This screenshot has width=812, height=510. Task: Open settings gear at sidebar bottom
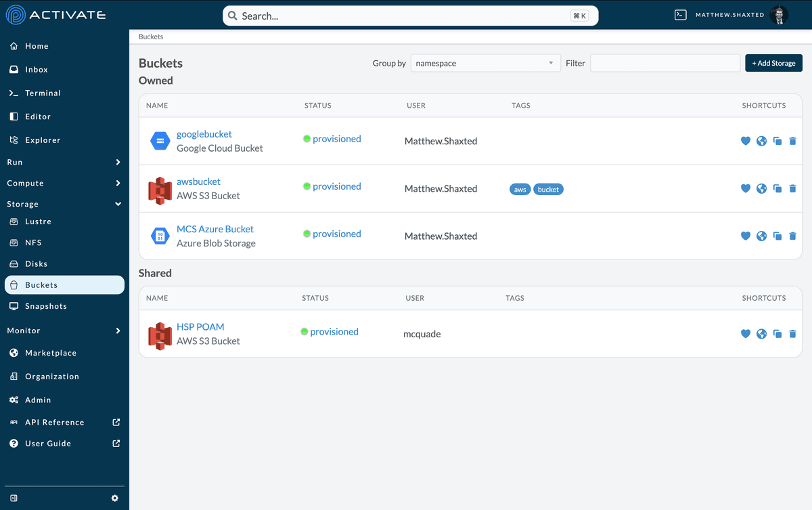(115, 498)
